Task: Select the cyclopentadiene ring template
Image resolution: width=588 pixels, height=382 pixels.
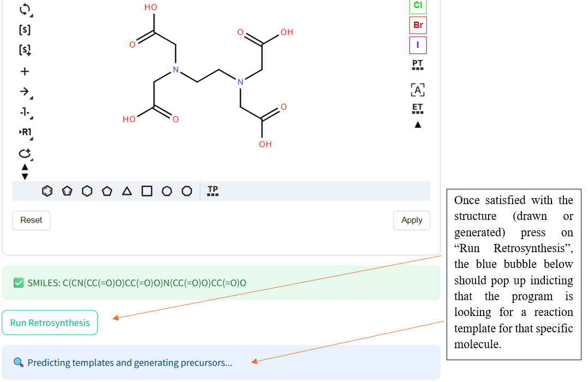Action: [67, 191]
